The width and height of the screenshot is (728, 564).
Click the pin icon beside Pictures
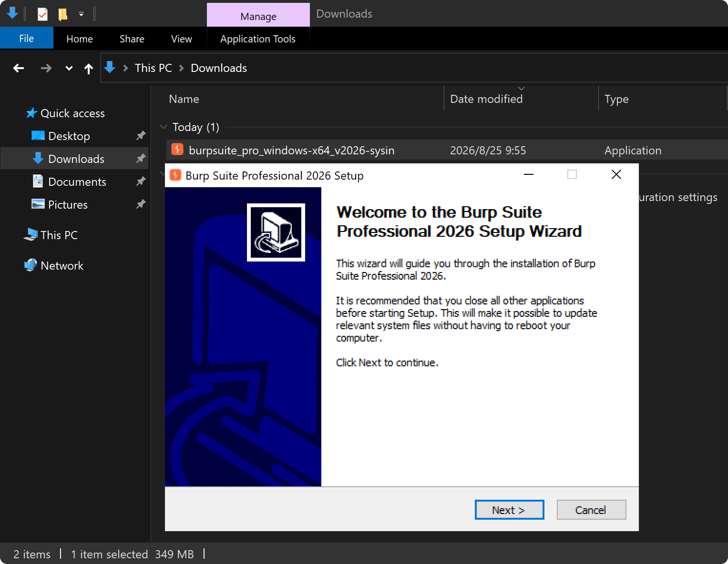pos(141,204)
